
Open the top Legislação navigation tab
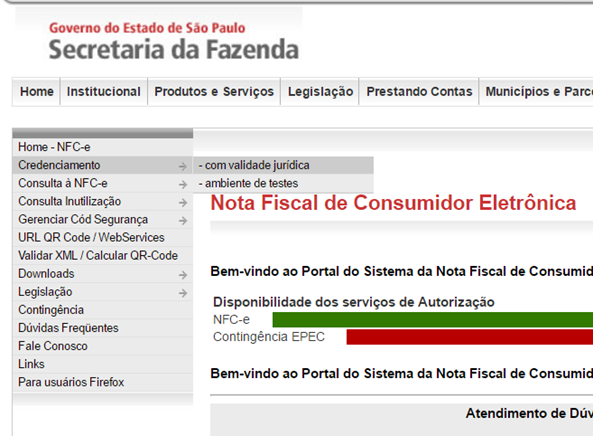click(320, 92)
